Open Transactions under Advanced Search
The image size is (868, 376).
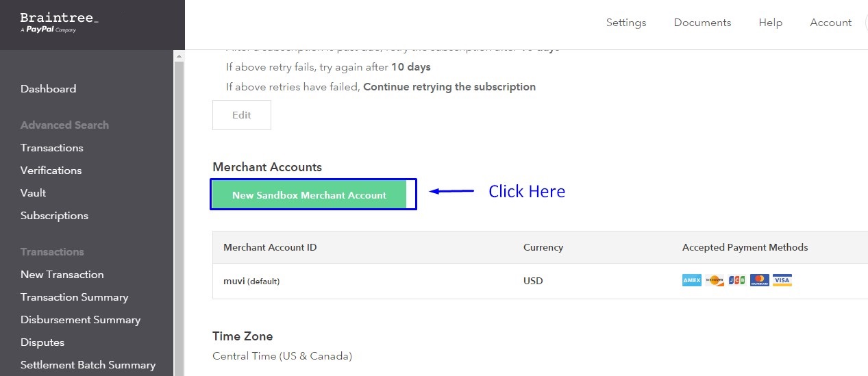coord(52,148)
